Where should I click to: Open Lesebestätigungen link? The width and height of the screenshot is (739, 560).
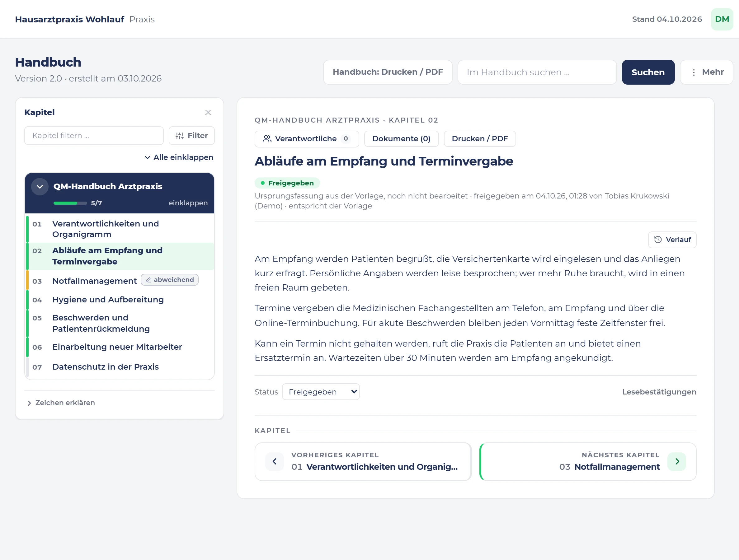click(x=659, y=392)
